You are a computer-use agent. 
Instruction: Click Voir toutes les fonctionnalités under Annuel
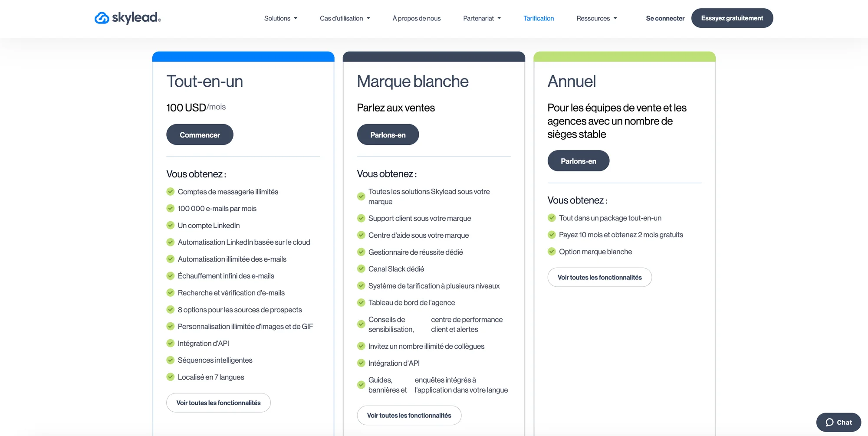pyautogui.click(x=599, y=277)
